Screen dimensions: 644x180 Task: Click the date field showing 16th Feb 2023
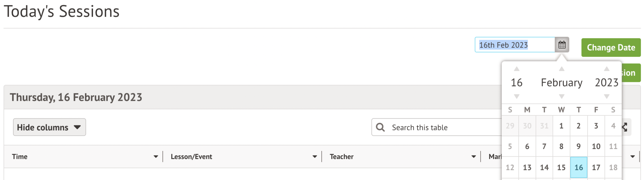[514, 45]
